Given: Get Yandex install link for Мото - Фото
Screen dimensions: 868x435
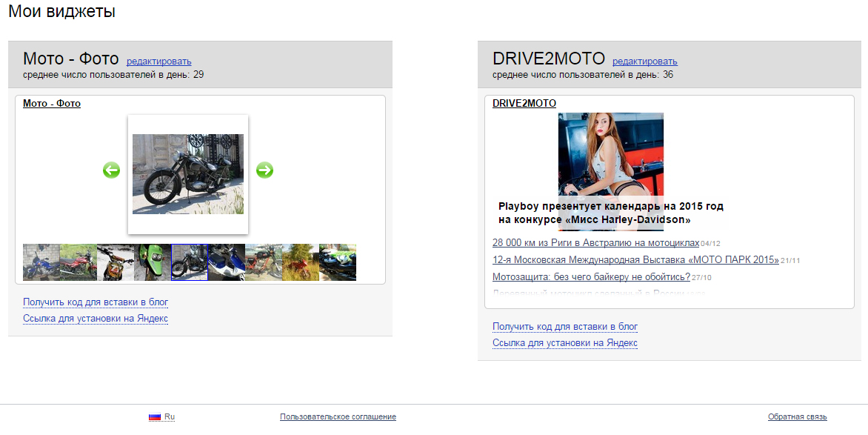Looking at the screenshot, I should coord(96,319).
